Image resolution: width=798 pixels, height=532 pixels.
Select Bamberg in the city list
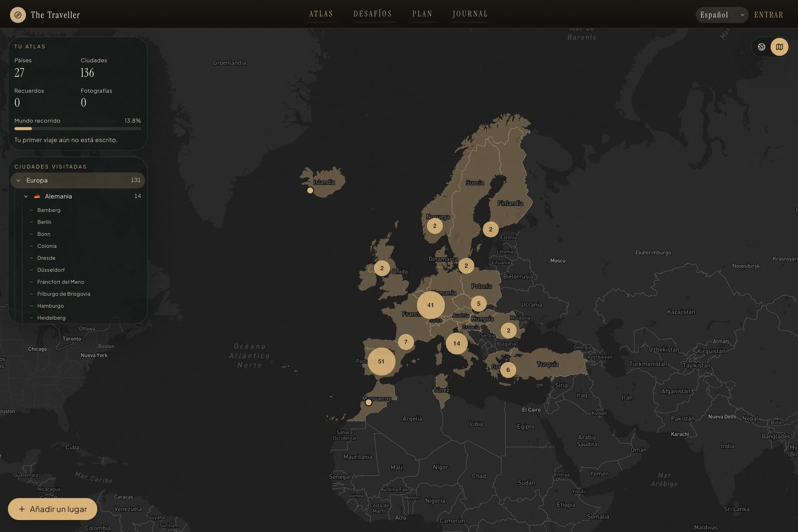pos(48,210)
